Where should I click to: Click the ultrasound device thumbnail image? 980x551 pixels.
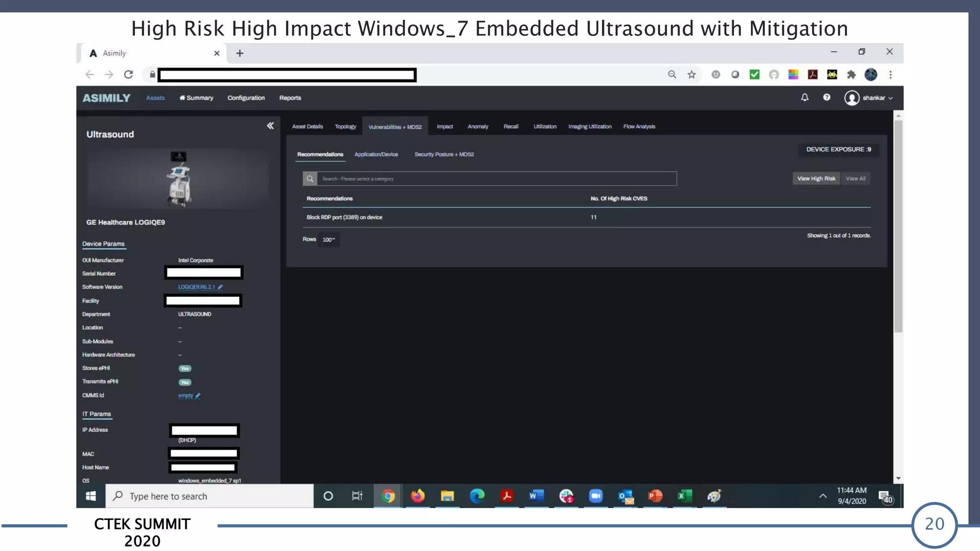coord(179,178)
